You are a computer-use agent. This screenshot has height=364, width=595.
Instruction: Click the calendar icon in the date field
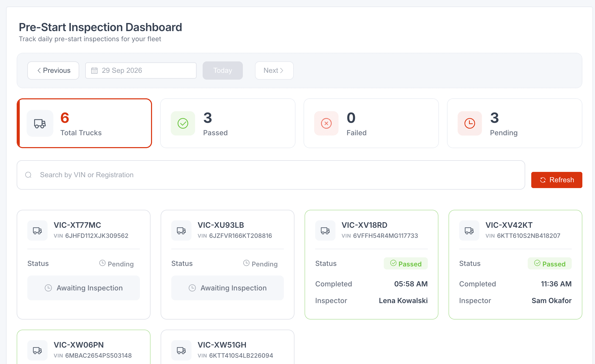(x=94, y=71)
